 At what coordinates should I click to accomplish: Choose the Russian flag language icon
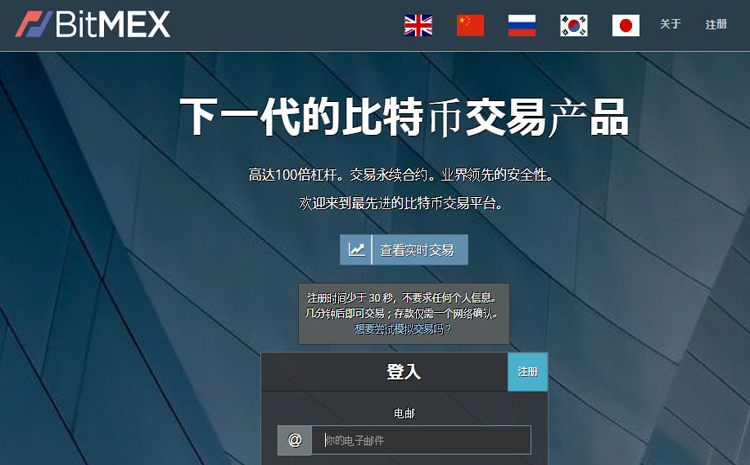tap(522, 25)
